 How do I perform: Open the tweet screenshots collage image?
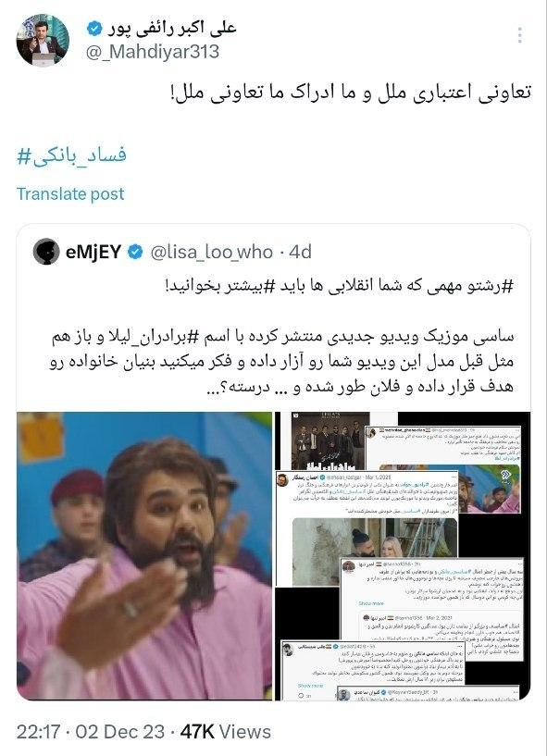point(403,555)
